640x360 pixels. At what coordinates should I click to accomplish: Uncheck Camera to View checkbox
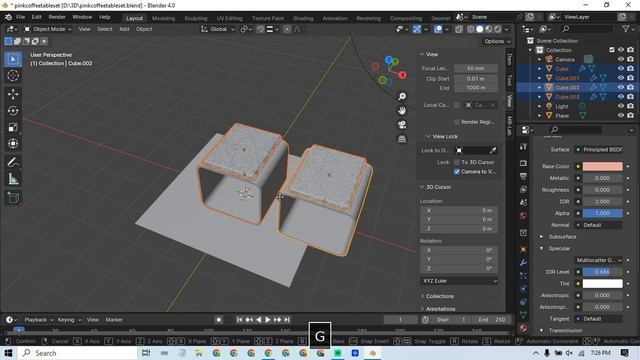point(457,172)
